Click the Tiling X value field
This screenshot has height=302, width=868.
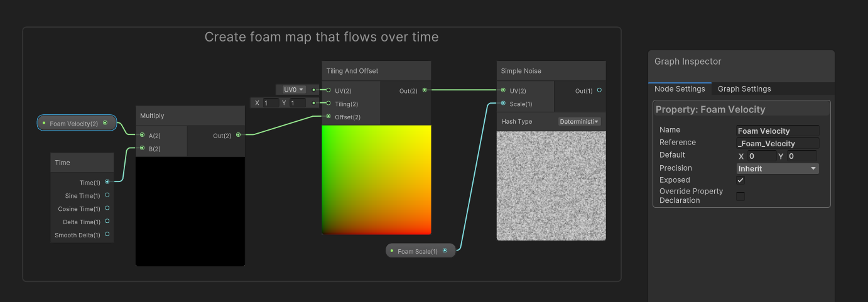tap(271, 103)
